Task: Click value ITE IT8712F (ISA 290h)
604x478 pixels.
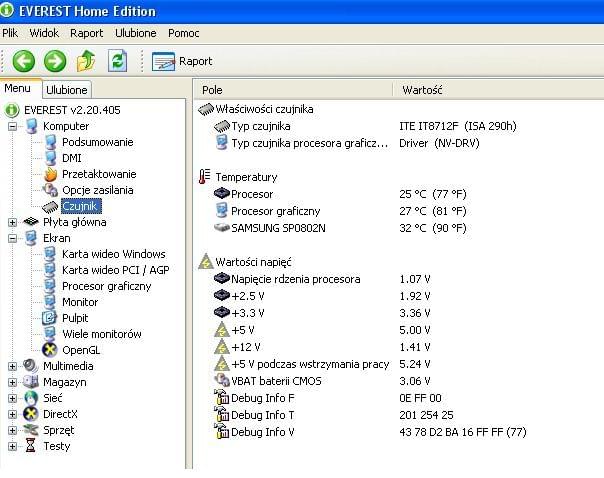Action: click(x=458, y=126)
